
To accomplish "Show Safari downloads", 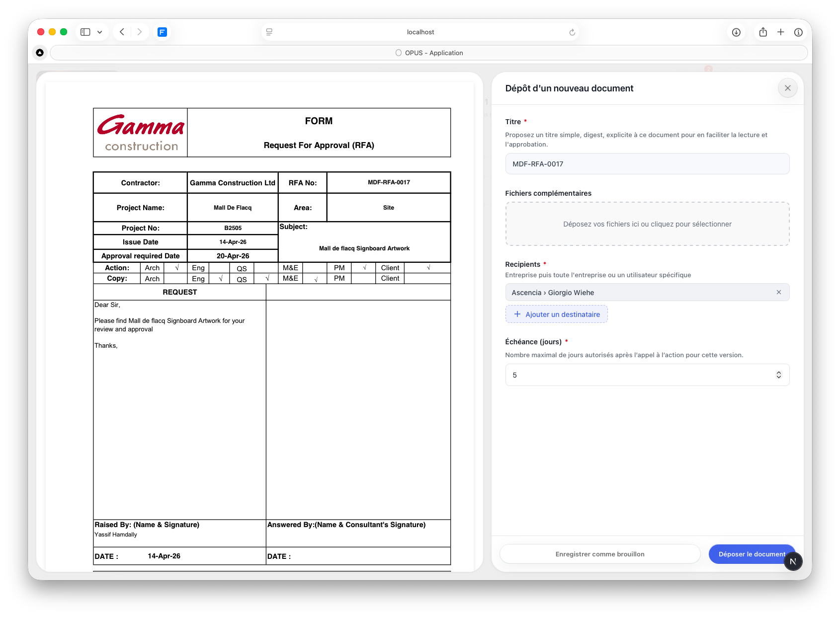I will pyautogui.click(x=736, y=32).
